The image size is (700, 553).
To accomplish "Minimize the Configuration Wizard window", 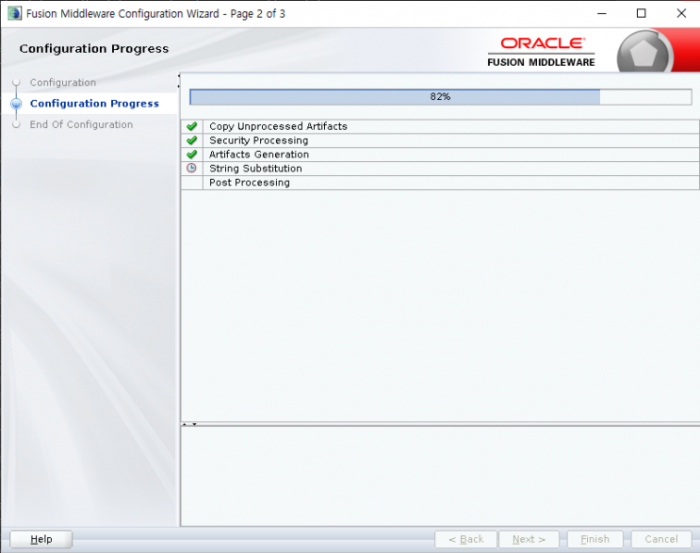I will [x=602, y=13].
